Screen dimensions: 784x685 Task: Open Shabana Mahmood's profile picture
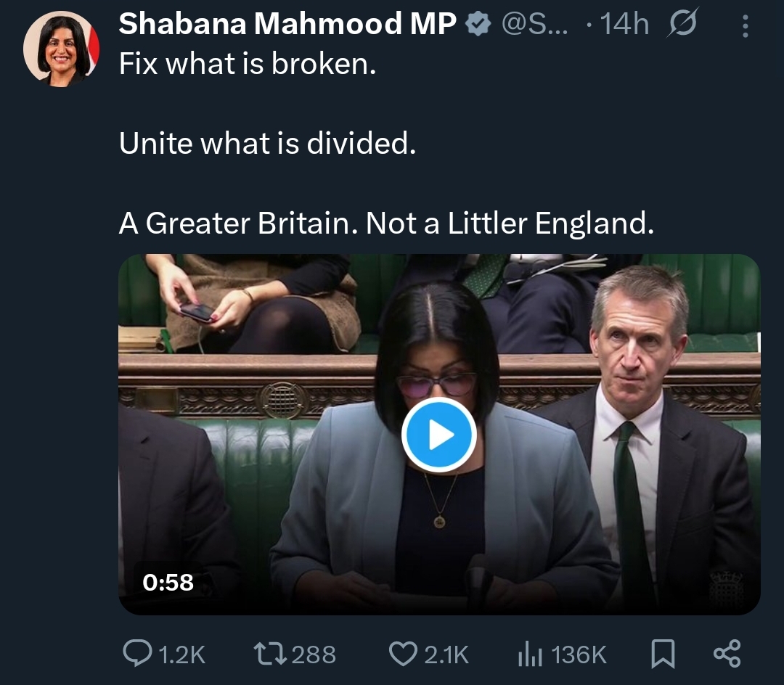coord(61,49)
